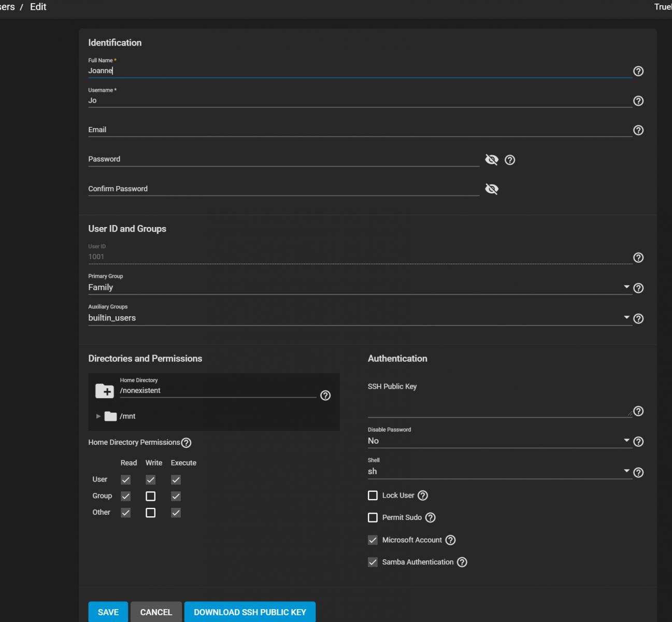
Task: Open help for SSH Public Key
Action: pyautogui.click(x=638, y=411)
